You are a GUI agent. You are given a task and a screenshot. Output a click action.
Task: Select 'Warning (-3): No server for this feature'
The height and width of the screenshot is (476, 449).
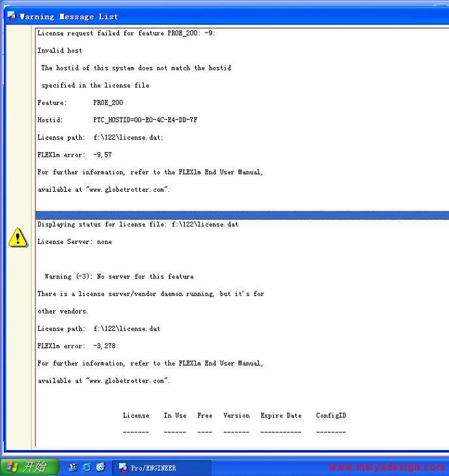[119, 276]
